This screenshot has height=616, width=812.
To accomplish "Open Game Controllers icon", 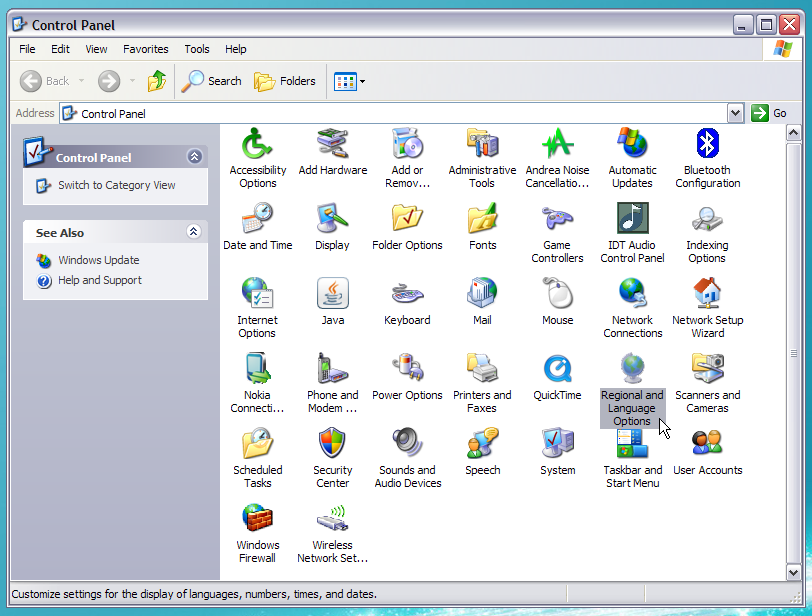I will [x=557, y=218].
